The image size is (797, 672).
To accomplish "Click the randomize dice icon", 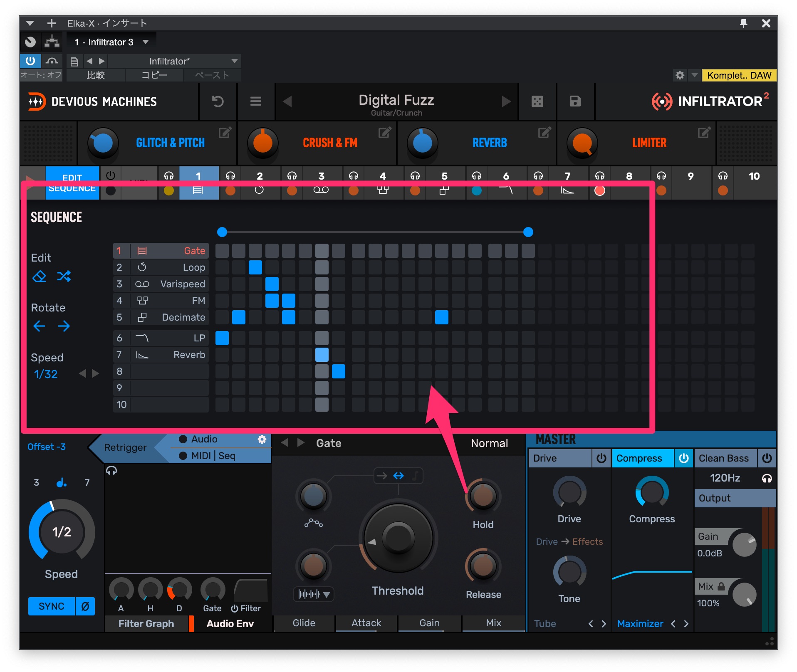I will click(x=537, y=101).
